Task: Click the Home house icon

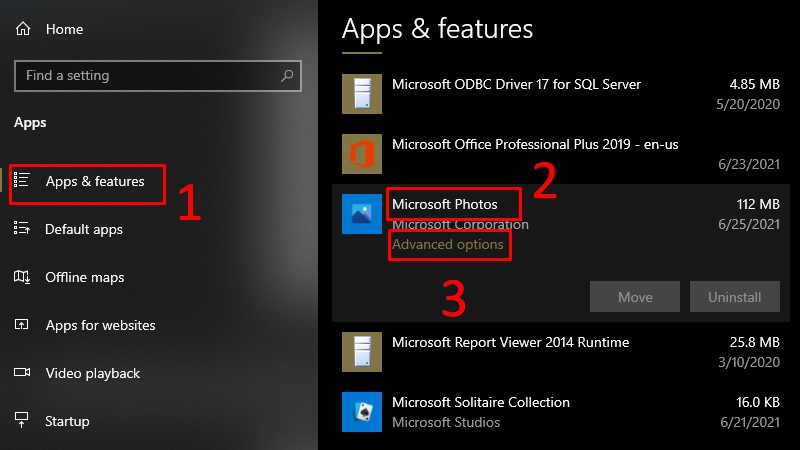Action: click(23, 29)
